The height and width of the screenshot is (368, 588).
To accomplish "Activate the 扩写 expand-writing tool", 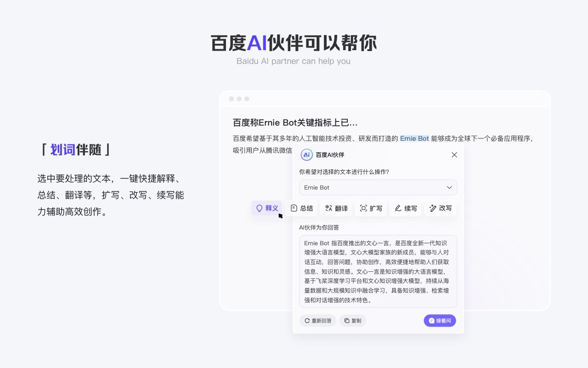I will [x=371, y=208].
